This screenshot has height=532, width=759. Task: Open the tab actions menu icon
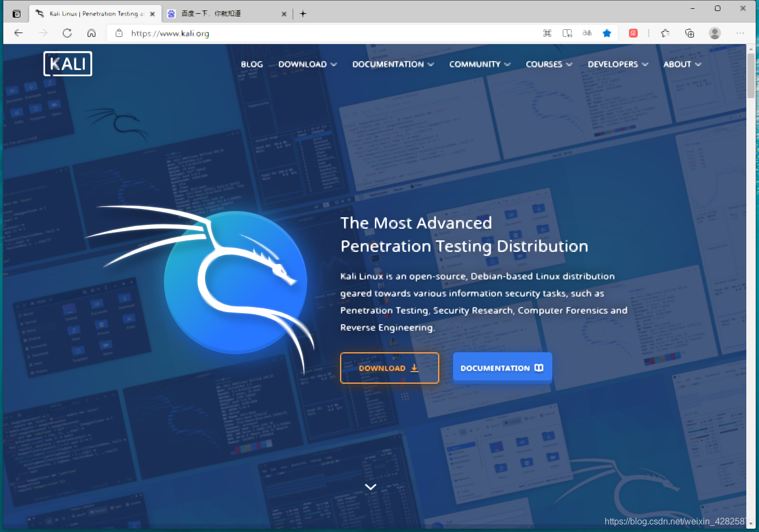(17, 14)
